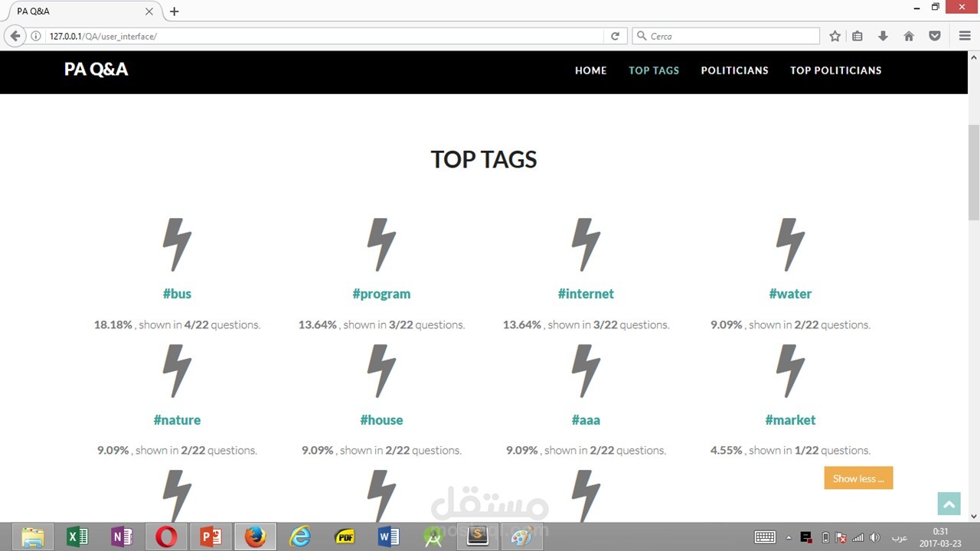
Task: Open Opera browser from the taskbar
Action: (x=166, y=537)
